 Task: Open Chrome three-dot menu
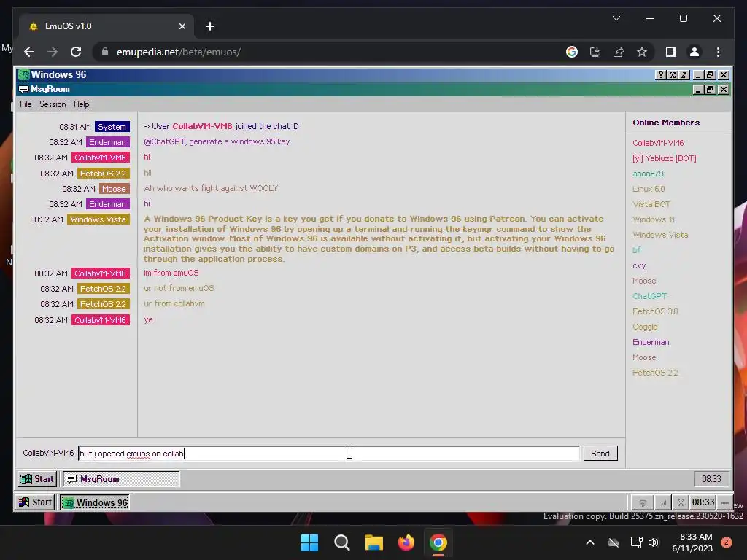pos(718,52)
